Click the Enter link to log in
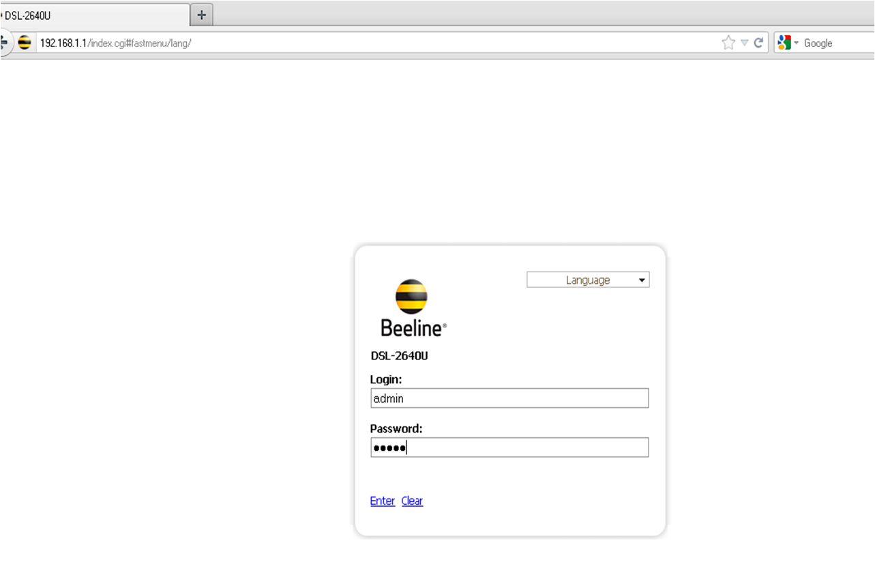This screenshot has width=875, height=588. click(x=382, y=501)
